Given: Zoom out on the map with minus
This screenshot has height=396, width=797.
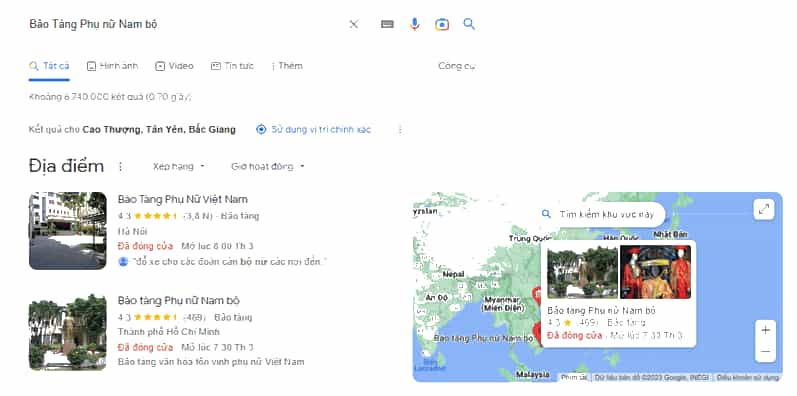Looking at the screenshot, I should [x=765, y=351].
